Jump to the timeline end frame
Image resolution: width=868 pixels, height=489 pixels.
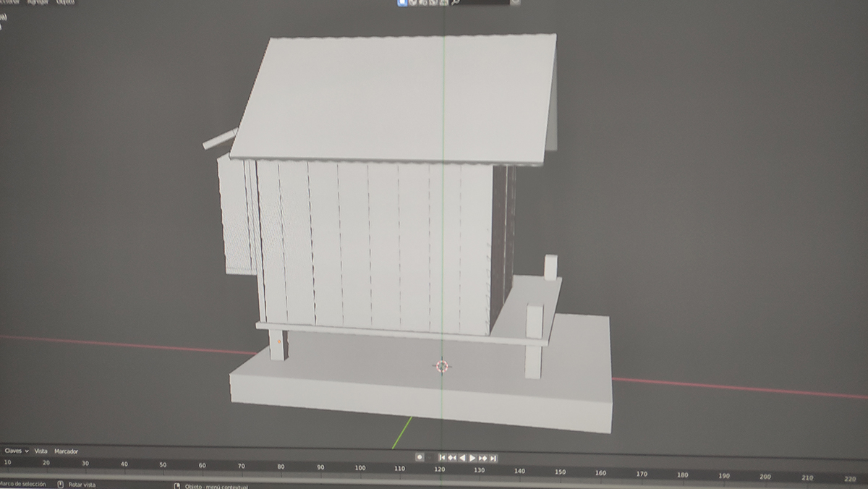(493, 458)
